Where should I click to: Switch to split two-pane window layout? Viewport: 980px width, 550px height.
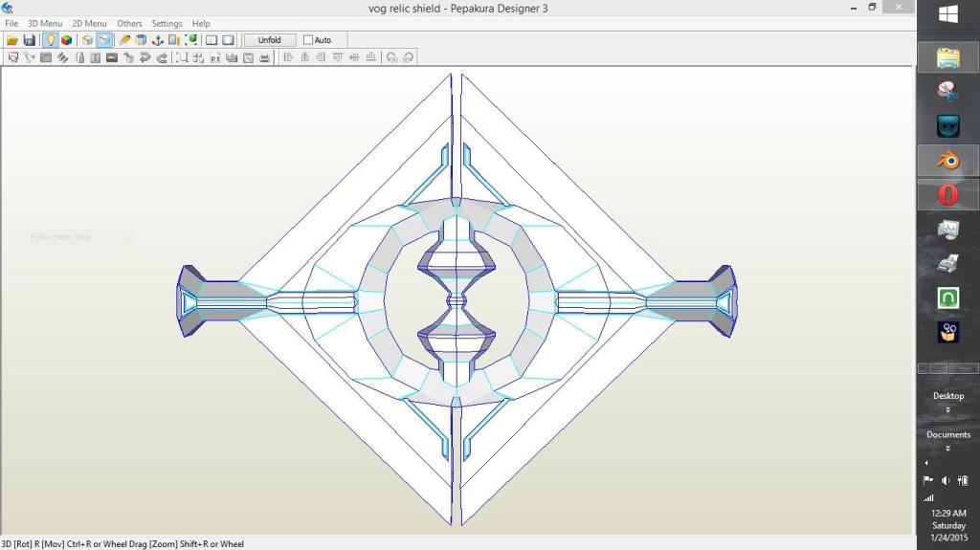point(212,40)
